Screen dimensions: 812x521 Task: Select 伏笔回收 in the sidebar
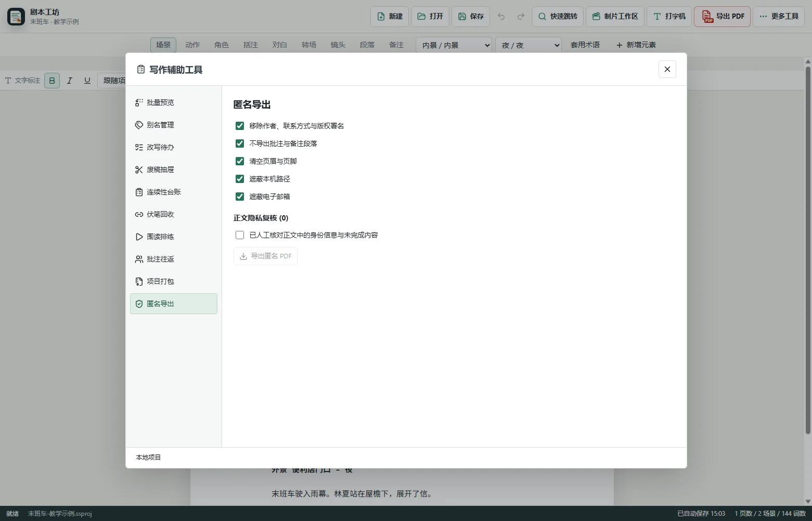[x=173, y=214]
